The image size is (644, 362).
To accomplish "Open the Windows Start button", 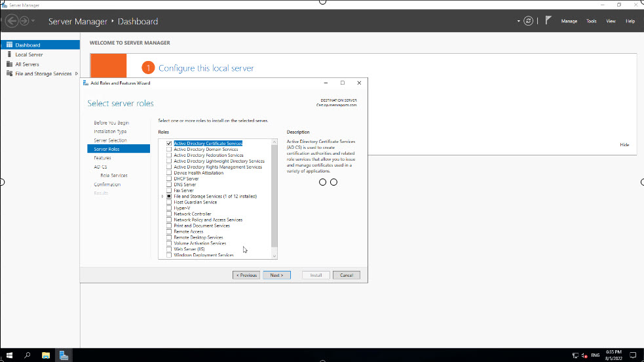I will (x=9, y=355).
